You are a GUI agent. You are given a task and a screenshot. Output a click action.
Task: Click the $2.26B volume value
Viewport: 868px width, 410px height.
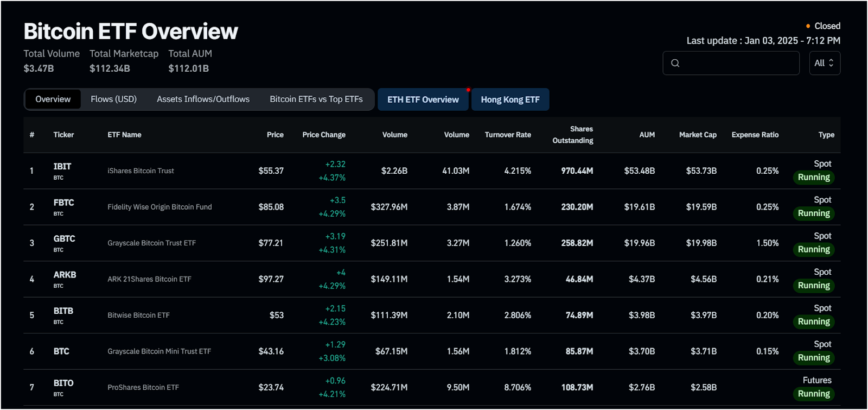tap(394, 171)
